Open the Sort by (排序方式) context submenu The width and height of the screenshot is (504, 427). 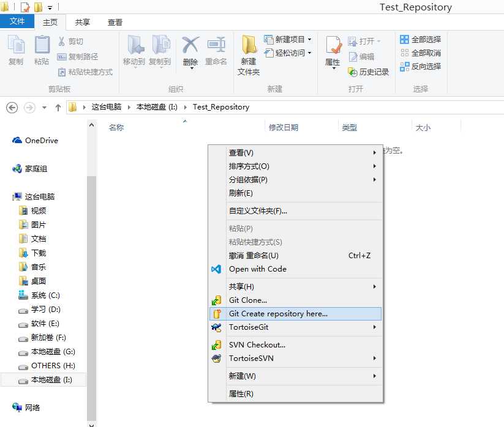pos(295,166)
